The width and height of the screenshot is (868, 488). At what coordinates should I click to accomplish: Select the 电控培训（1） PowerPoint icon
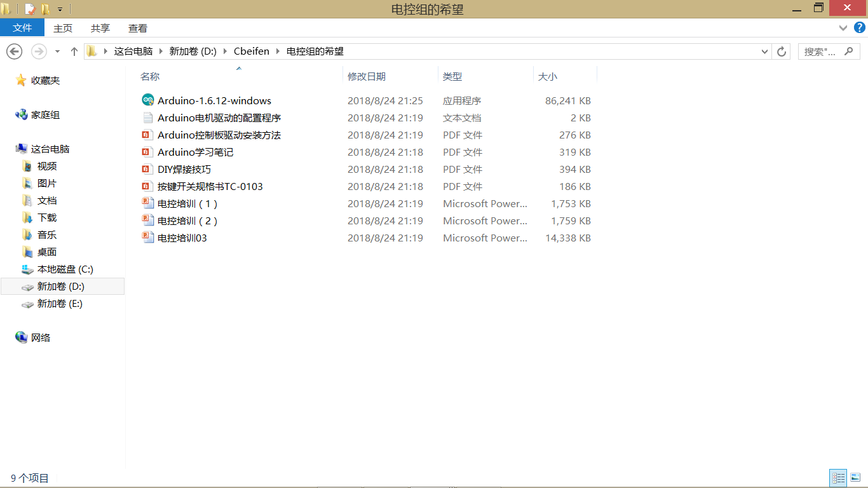[148, 203]
